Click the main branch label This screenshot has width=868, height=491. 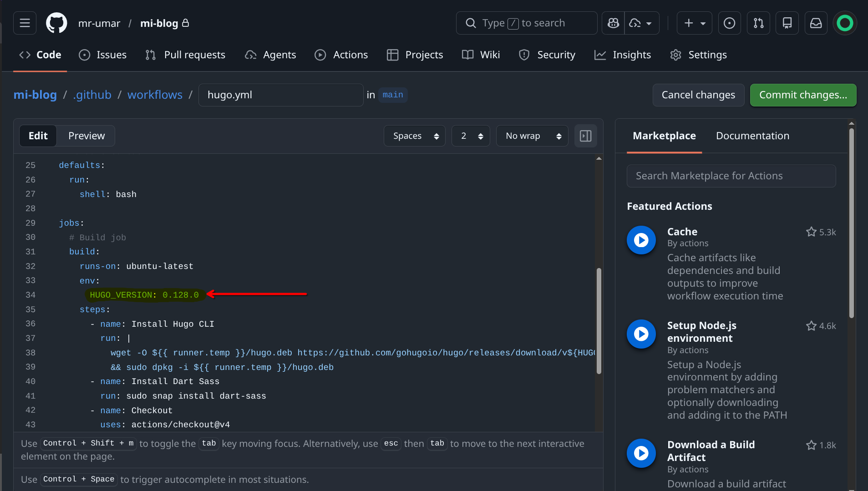[393, 95]
